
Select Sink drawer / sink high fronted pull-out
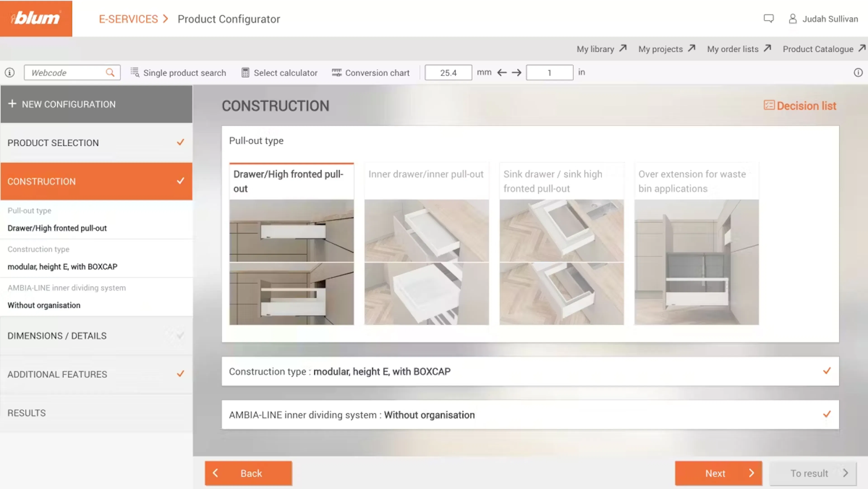click(561, 243)
